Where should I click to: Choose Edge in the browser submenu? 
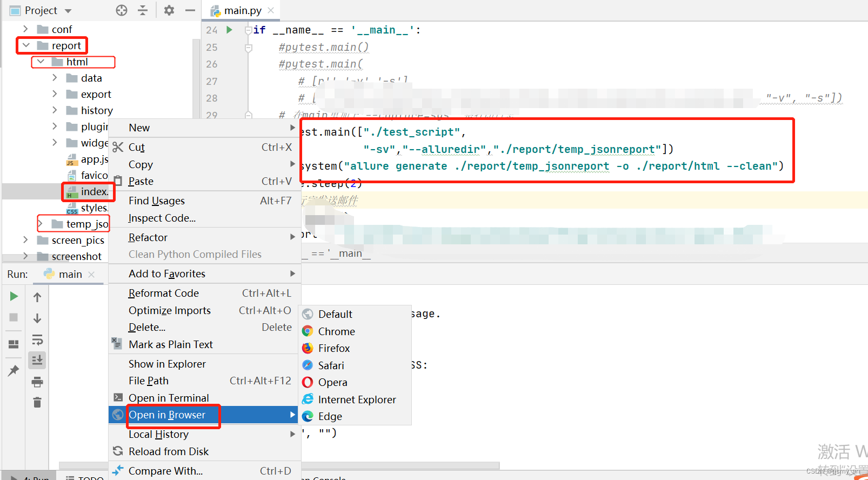(x=330, y=416)
